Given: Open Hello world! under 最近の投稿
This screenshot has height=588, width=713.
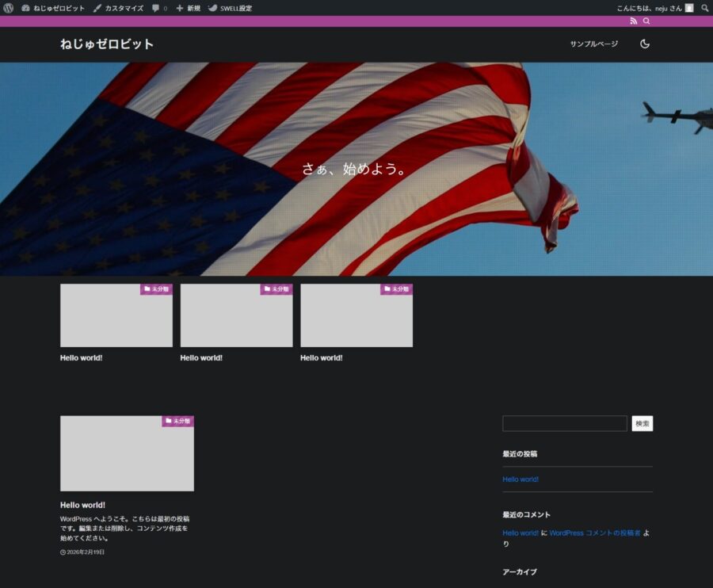Looking at the screenshot, I should [520, 479].
